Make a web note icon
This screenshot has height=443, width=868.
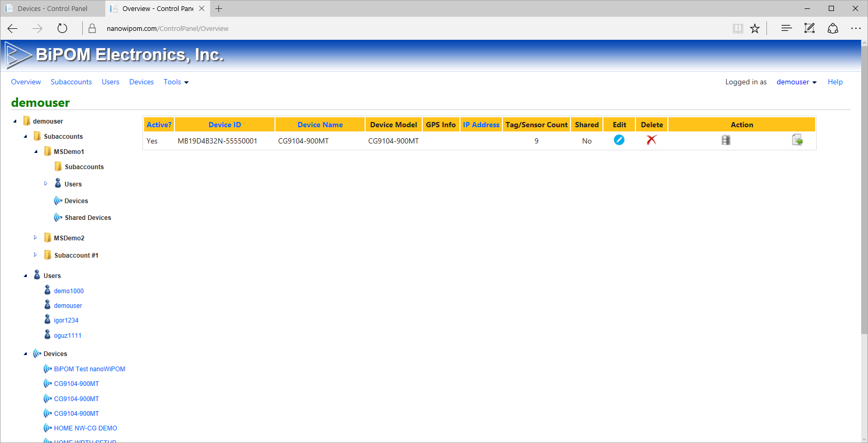tap(809, 28)
